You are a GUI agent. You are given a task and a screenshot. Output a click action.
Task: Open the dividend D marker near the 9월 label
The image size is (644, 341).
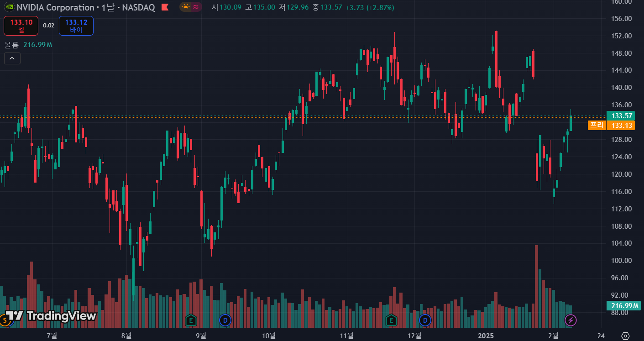point(225,320)
